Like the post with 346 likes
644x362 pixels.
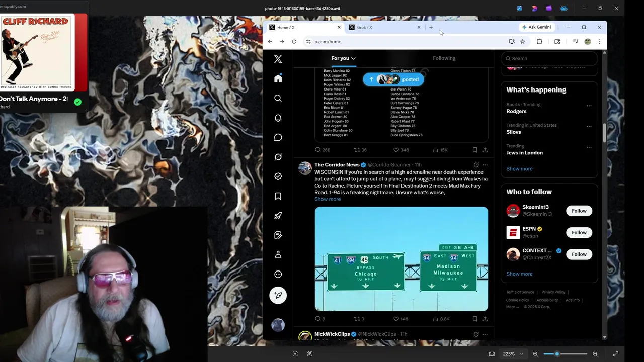pos(396,150)
